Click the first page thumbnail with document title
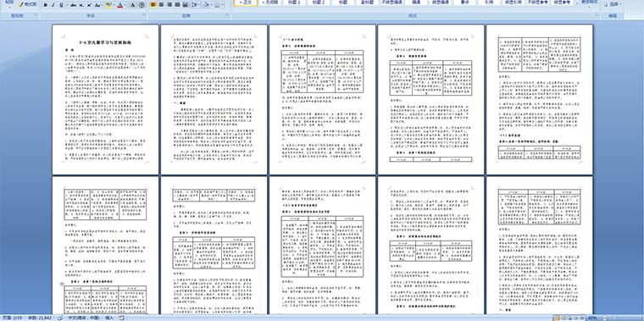644x321 pixels. pyautogui.click(x=106, y=99)
